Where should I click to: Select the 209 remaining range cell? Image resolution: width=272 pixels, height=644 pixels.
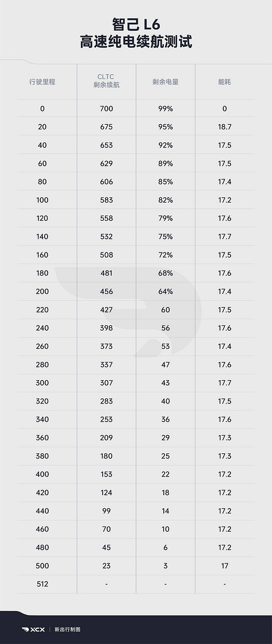pyautogui.click(x=107, y=438)
